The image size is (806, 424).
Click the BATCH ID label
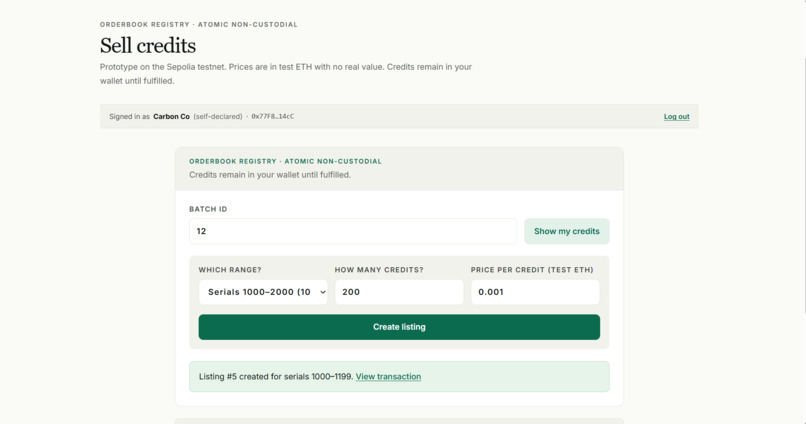pyautogui.click(x=208, y=209)
